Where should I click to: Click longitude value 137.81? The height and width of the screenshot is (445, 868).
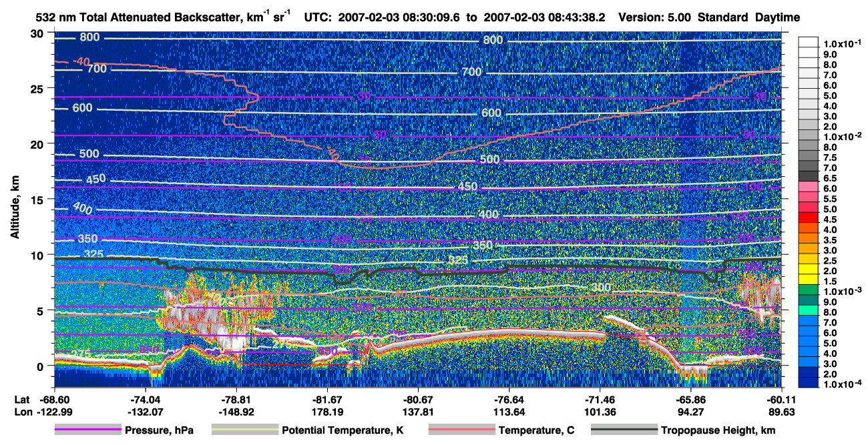(418, 412)
